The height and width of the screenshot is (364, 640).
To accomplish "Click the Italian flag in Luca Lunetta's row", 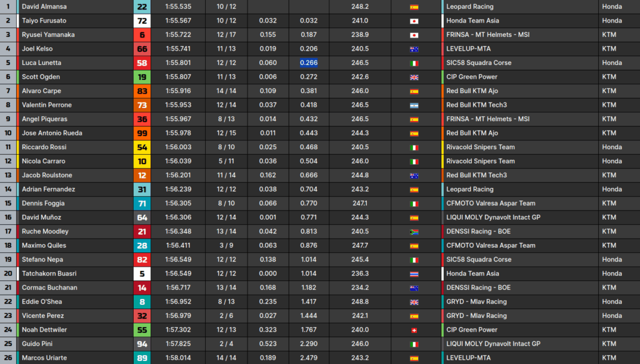I will pos(414,63).
